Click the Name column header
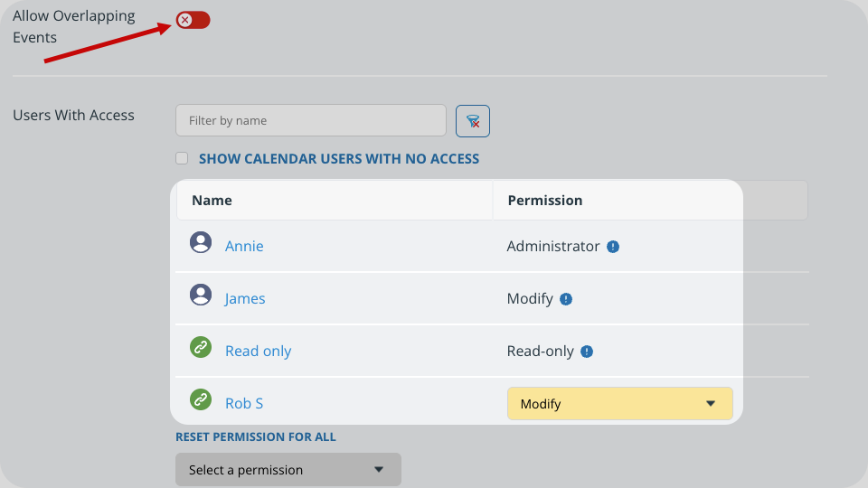The image size is (868, 488). tap(212, 201)
